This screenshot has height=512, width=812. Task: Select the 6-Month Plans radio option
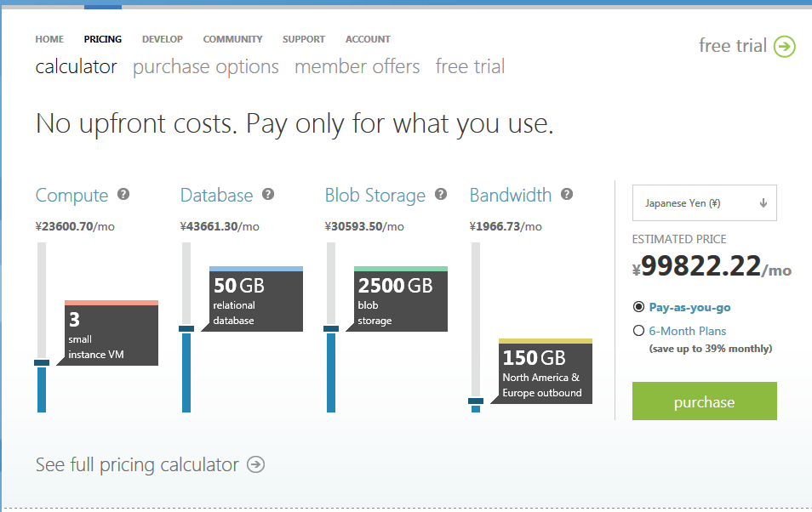[x=639, y=331]
